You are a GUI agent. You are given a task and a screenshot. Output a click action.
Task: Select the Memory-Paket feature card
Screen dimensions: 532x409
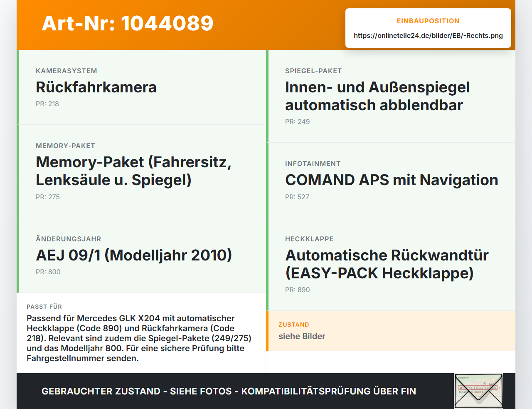pyautogui.click(x=141, y=171)
